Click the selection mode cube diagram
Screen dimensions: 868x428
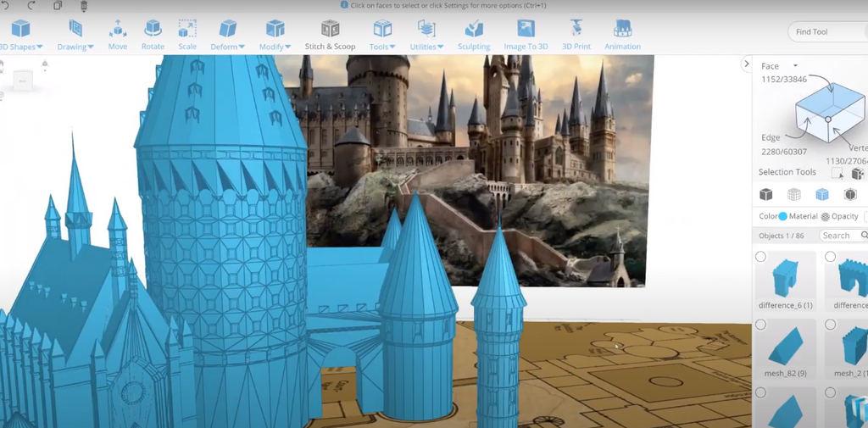tap(829, 113)
